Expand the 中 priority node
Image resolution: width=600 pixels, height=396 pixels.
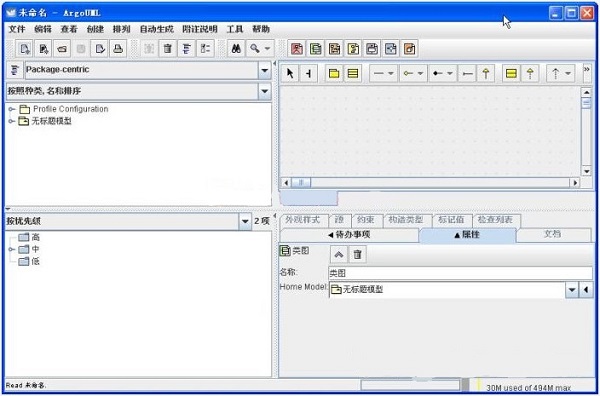[11, 249]
